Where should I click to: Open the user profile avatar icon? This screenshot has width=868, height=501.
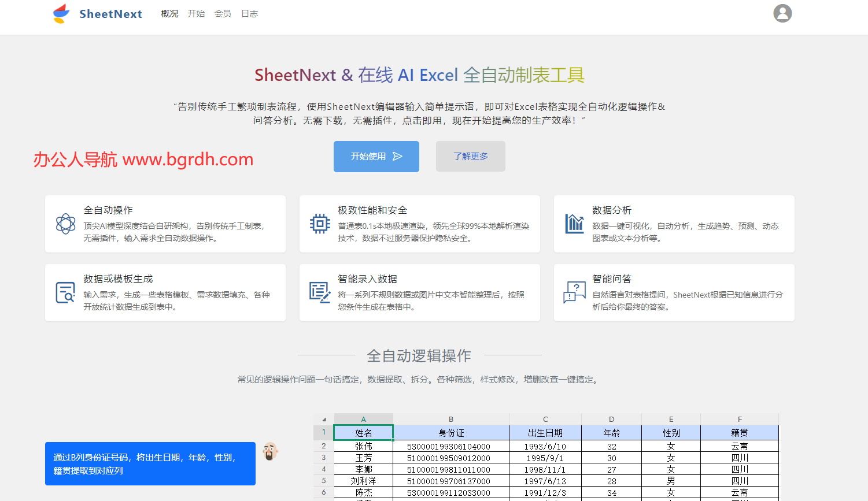(782, 13)
